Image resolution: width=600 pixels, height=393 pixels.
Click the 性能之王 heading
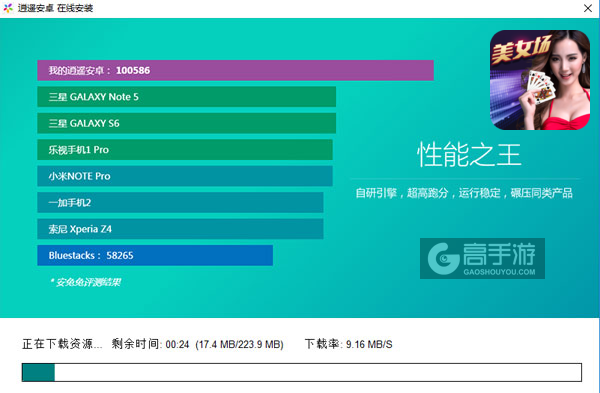[x=469, y=155]
